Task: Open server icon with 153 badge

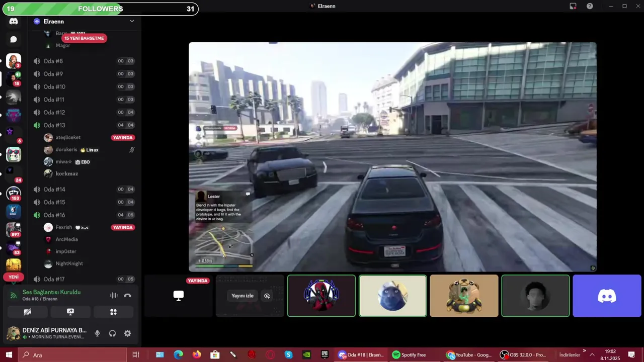Action: [x=14, y=193]
